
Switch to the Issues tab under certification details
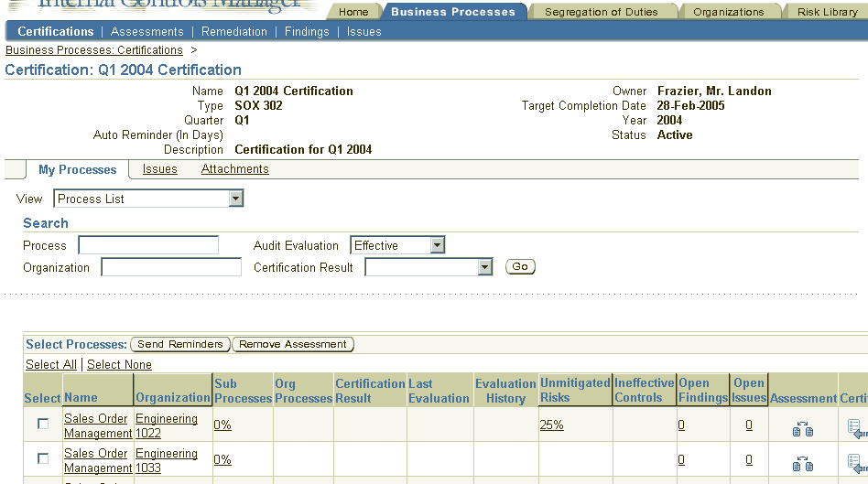pos(160,168)
